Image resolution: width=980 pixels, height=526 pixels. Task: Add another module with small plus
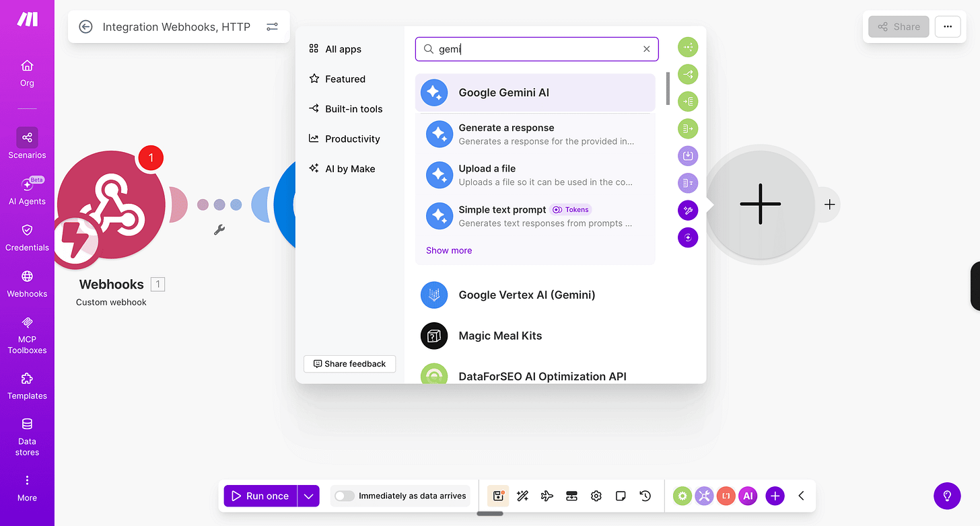coord(830,204)
